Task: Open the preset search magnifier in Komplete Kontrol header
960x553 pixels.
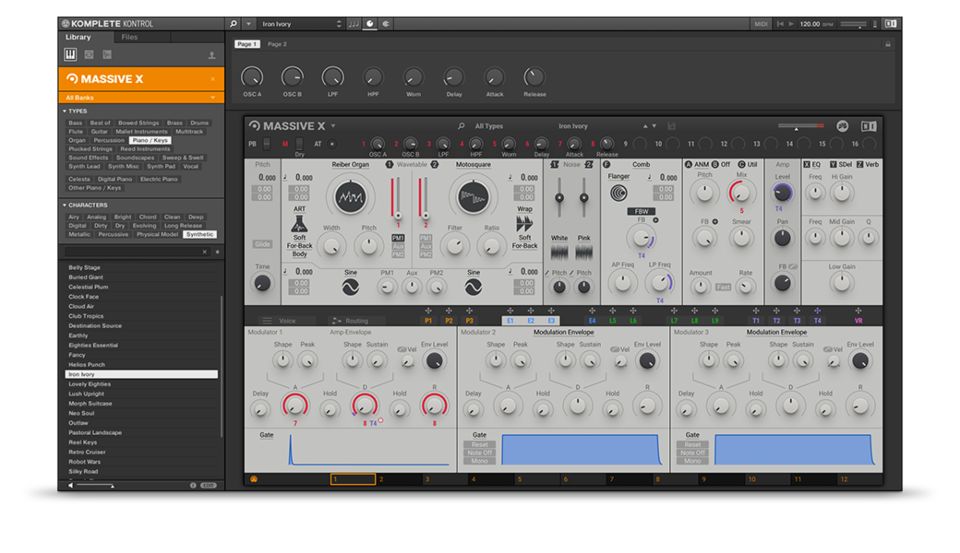Action: click(x=234, y=23)
